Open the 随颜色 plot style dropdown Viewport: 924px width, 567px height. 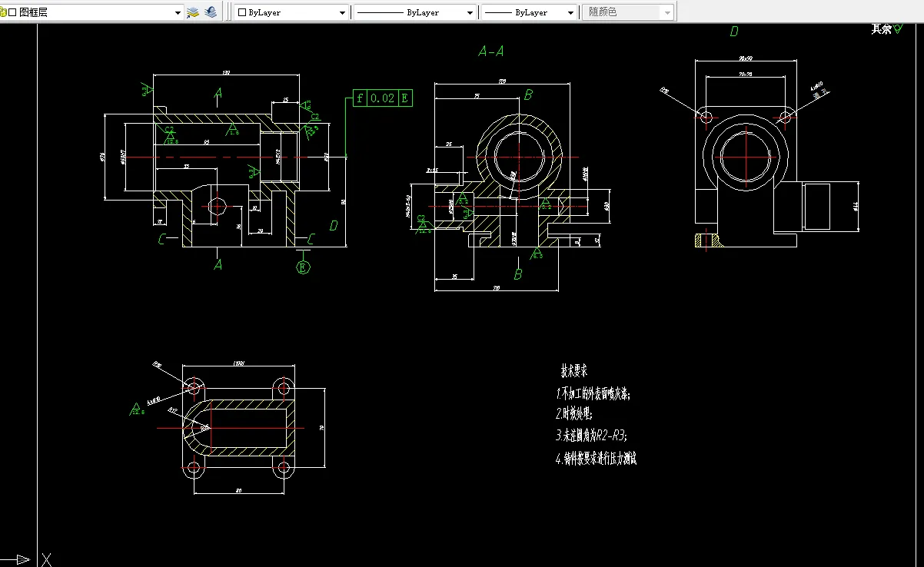point(667,13)
